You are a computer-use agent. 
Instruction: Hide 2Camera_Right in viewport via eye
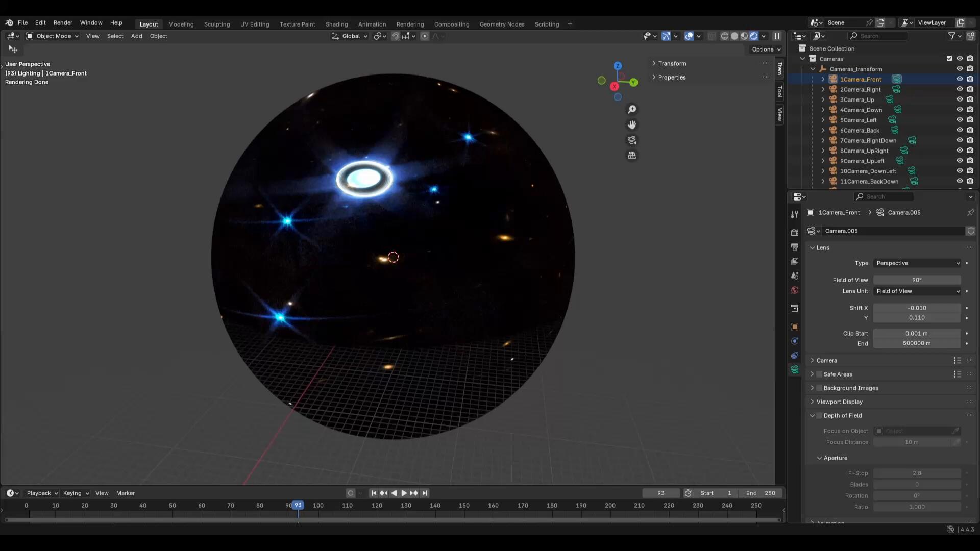click(x=960, y=89)
